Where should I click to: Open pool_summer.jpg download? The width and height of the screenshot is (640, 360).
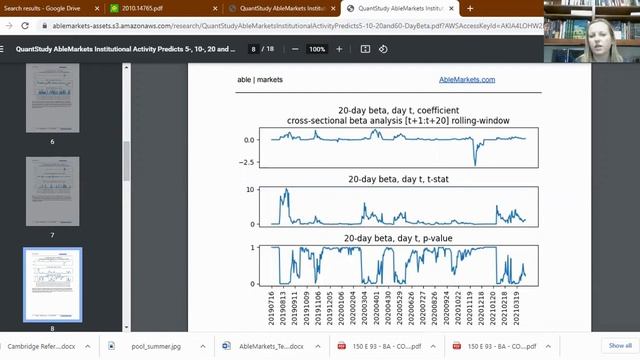(156, 346)
